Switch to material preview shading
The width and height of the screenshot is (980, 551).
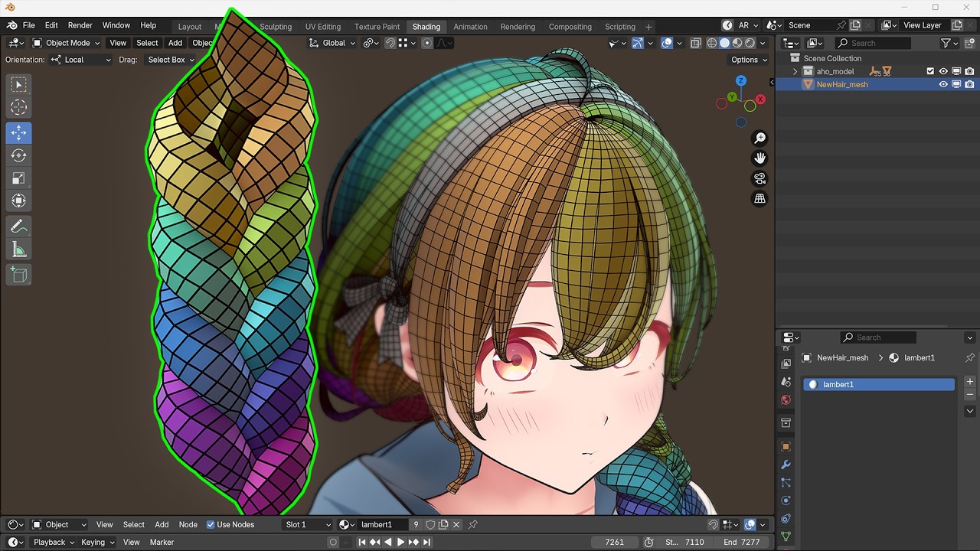coord(737,43)
